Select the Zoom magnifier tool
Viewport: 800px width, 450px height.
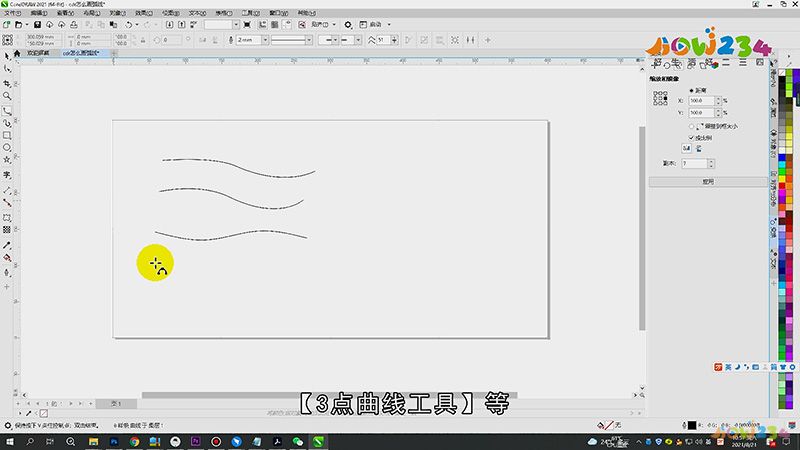click(7, 96)
